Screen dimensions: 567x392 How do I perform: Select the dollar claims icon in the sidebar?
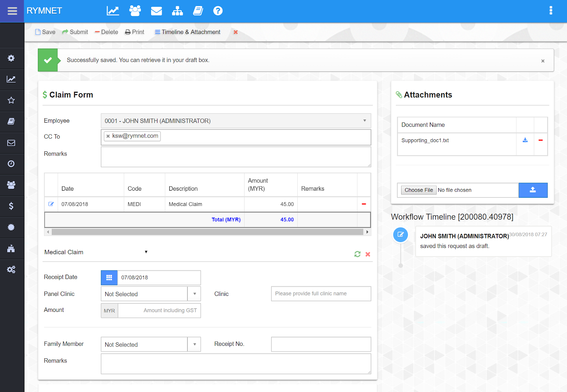click(11, 206)
